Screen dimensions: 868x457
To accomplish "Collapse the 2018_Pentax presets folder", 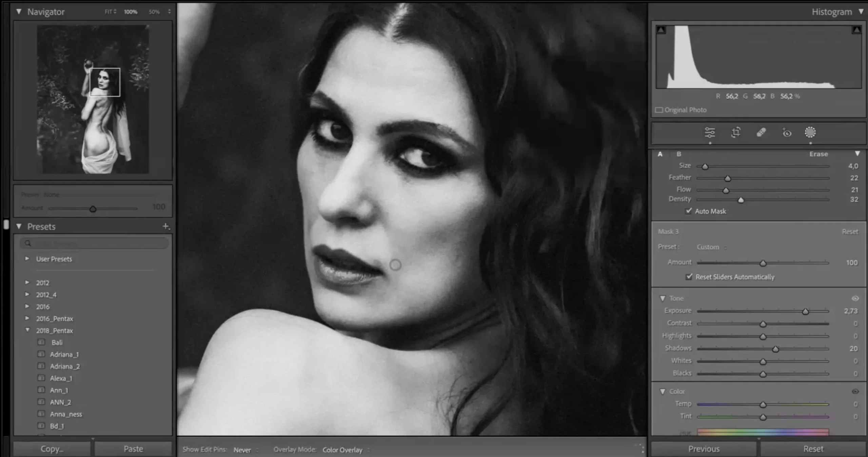I will pos(28,330).
